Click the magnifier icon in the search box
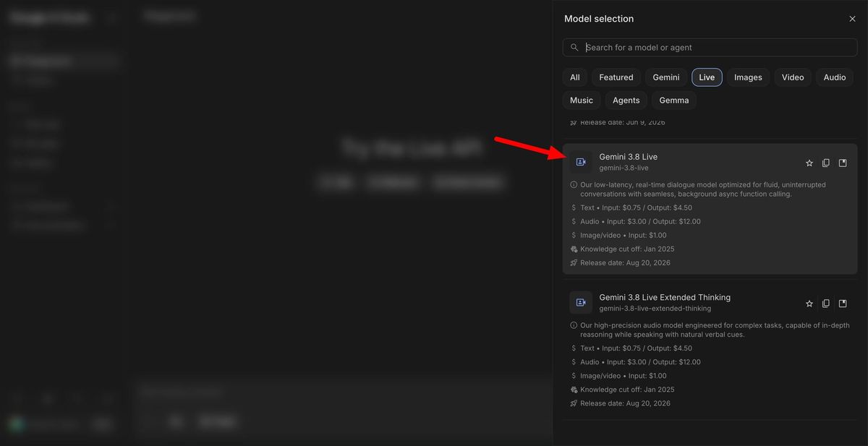Screen dimensions: 868x446 coord(574,47)
